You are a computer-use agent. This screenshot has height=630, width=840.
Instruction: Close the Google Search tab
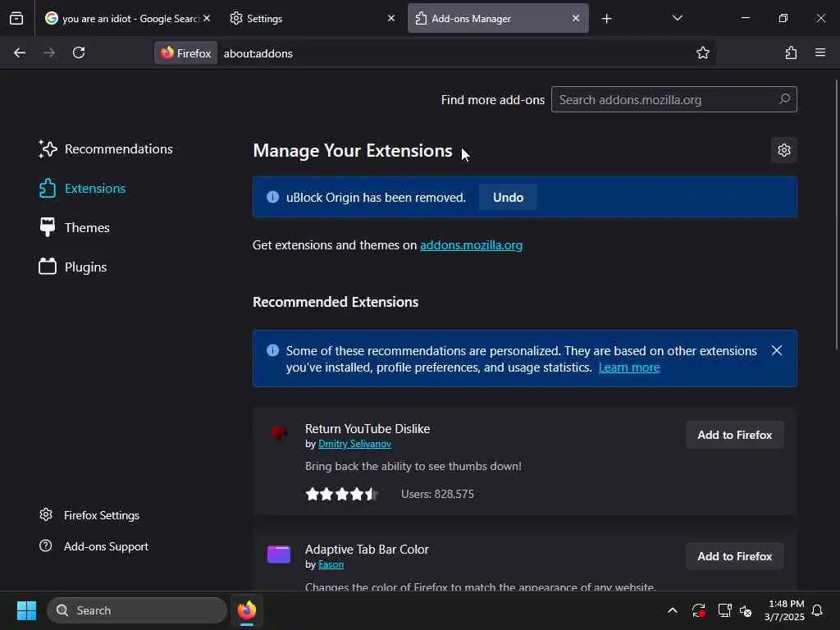(207, 18)
